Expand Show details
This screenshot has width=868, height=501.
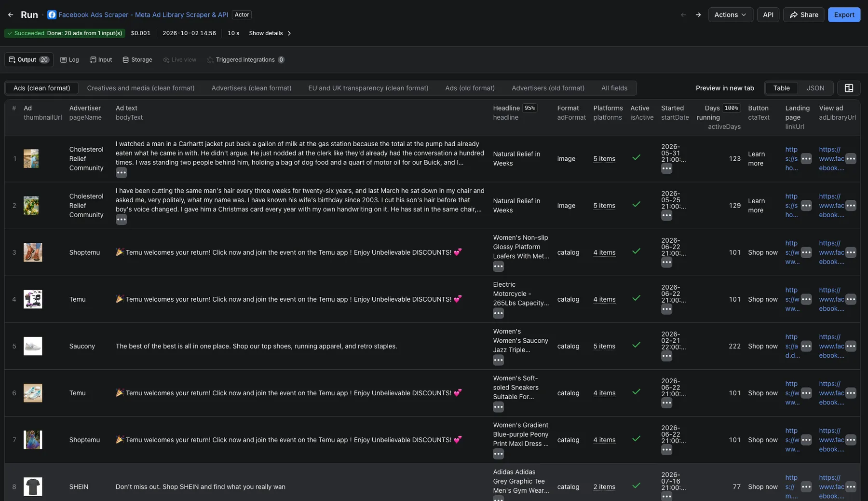pos(270,33)
